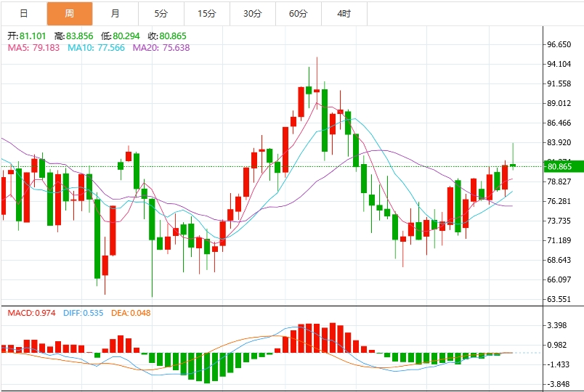Click the MACD: 0.974 label
Image resolution: width=584 pixels, height=392 pixels.
click(x=32, y=313)
